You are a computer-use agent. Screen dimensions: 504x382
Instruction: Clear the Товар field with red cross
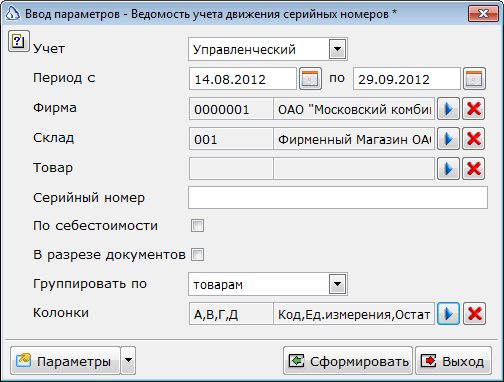point(474,168)
